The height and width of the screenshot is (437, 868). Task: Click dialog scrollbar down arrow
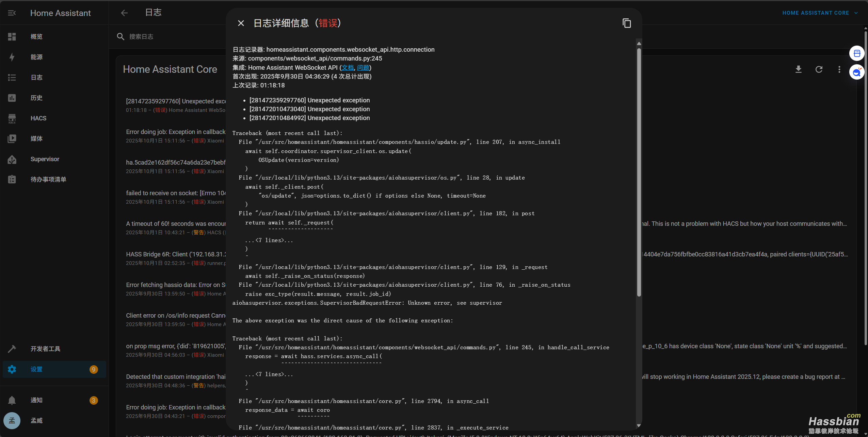point(639,425)
